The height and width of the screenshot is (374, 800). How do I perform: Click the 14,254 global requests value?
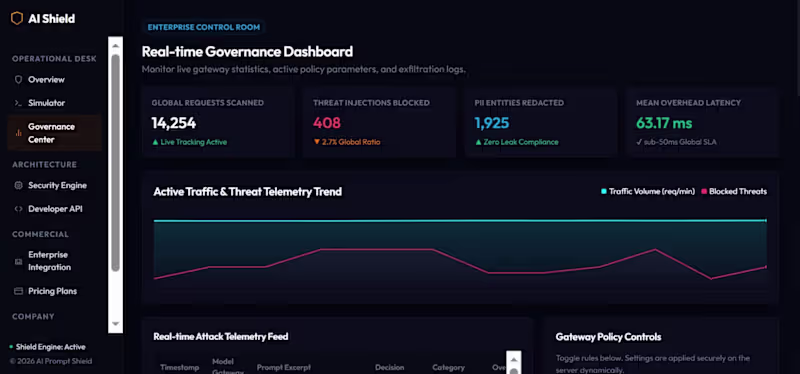(173, 123)
